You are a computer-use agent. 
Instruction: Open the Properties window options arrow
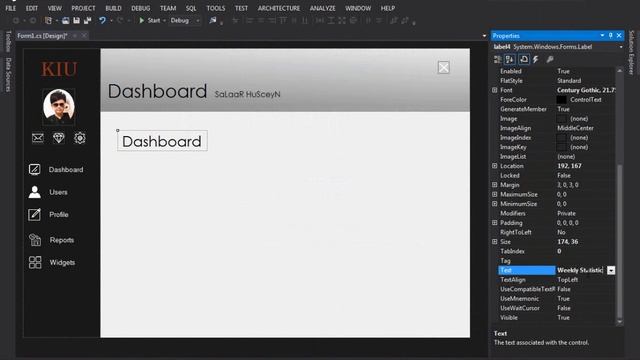point(602,36)
